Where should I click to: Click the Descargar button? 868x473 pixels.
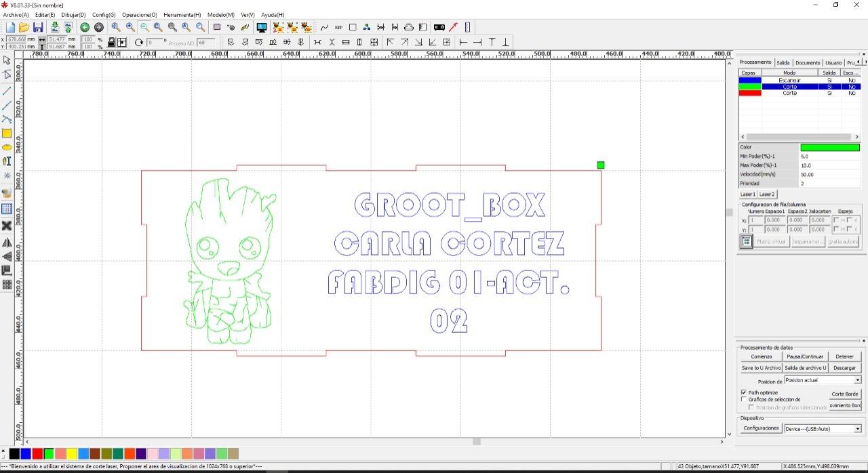[x=844, y=368]
